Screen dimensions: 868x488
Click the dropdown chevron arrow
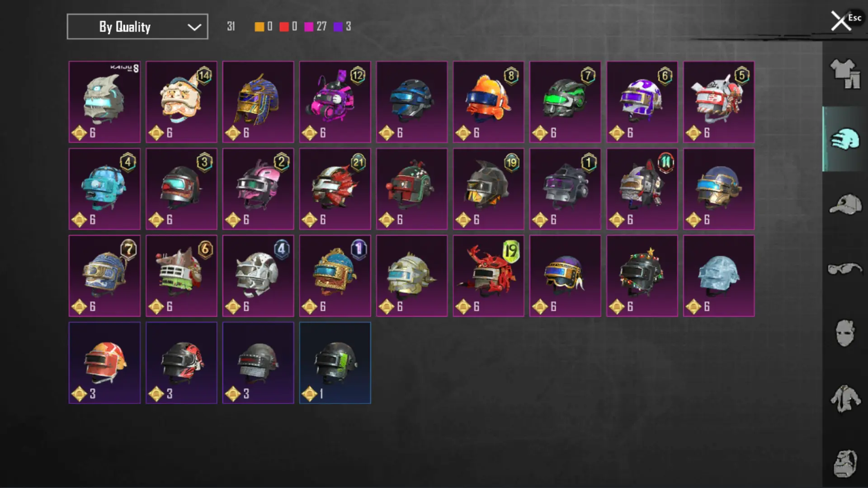pos(194,27)
